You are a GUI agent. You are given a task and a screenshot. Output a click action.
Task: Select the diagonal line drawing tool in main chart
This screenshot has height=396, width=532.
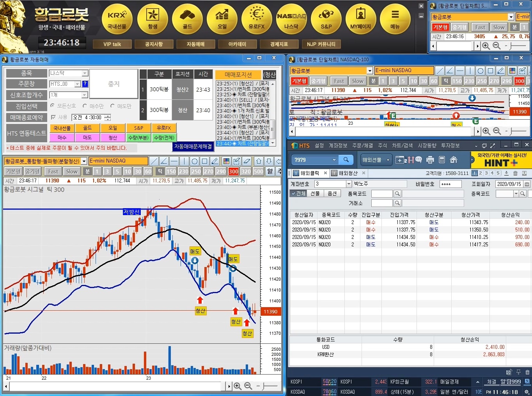(154, 161)
